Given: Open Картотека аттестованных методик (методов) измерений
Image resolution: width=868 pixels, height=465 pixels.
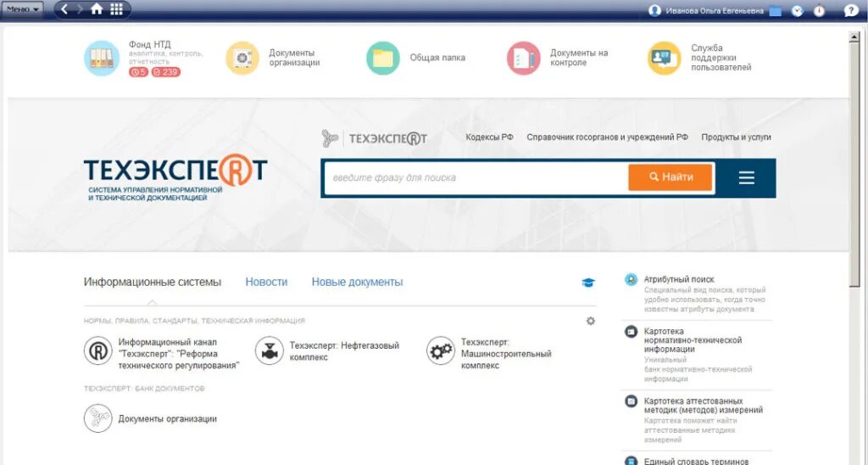Looking at the screenshot, I should click(x=703, y=406).
